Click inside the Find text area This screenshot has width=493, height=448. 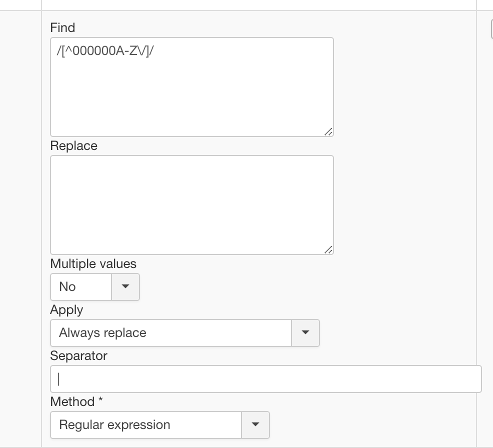tap(191, 95)
